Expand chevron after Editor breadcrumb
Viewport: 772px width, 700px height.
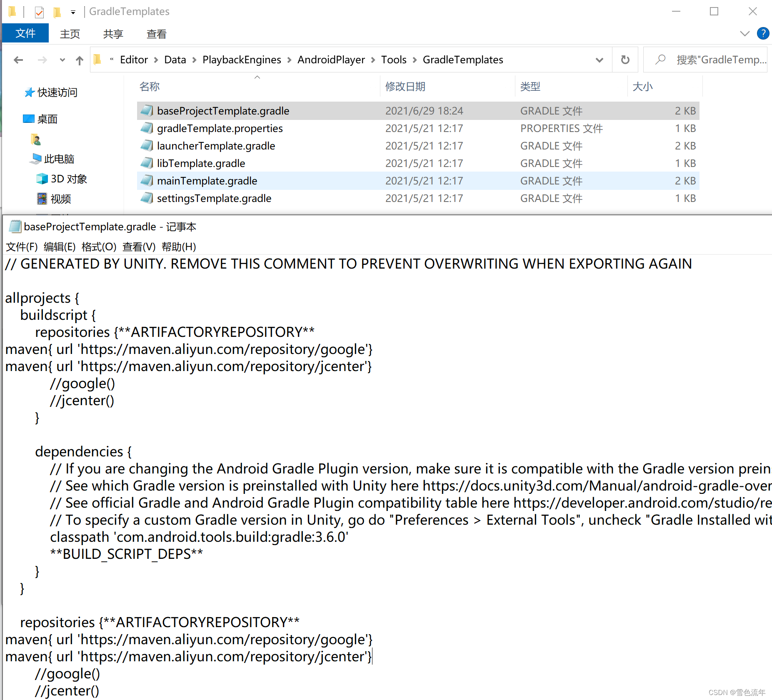pos(156,60)
